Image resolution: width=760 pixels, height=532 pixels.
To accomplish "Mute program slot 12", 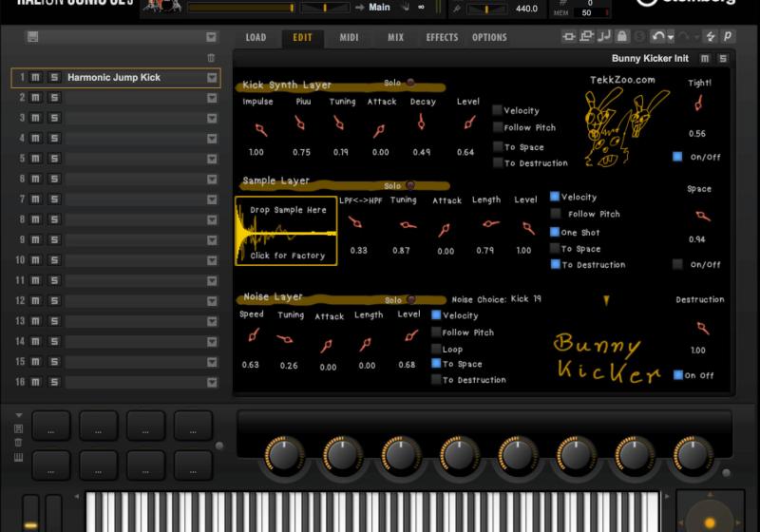I will (35, 301).
